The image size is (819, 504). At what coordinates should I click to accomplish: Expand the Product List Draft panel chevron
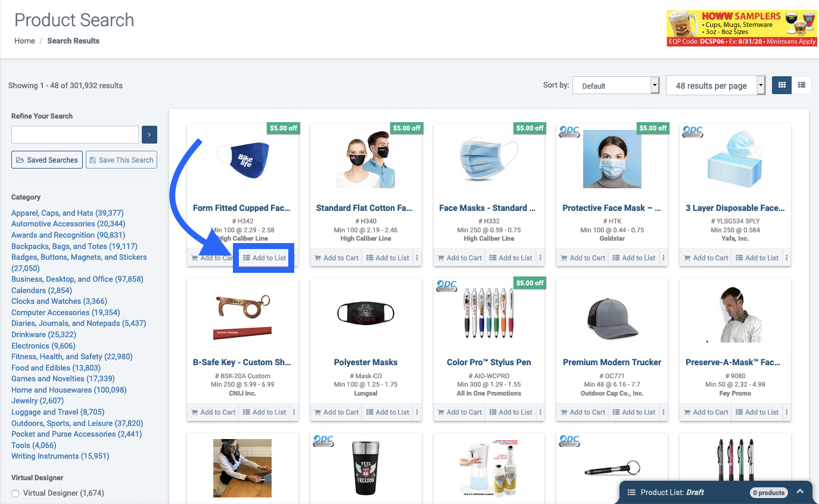(800, 492)
